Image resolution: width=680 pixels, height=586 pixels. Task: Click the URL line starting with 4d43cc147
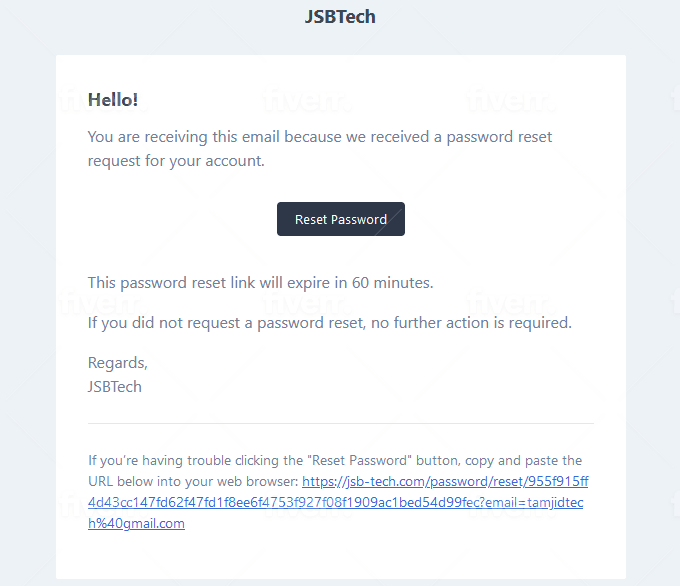tap(336, 502)
